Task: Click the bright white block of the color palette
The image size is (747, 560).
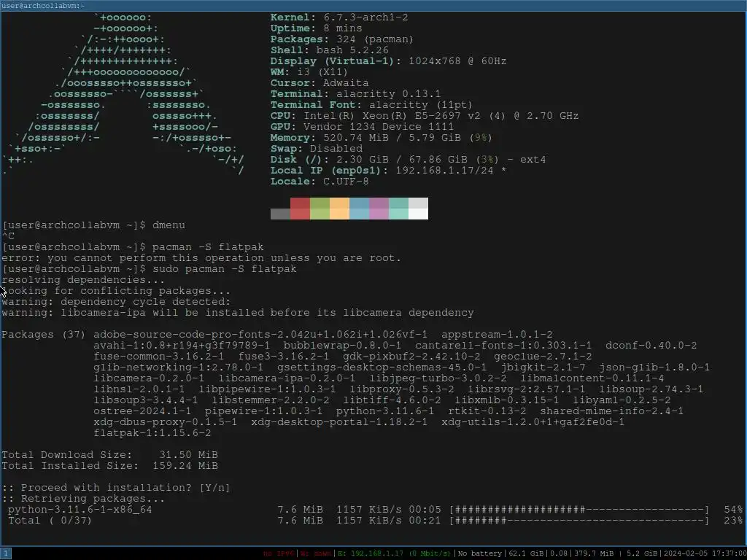Action: pos(418,214)
